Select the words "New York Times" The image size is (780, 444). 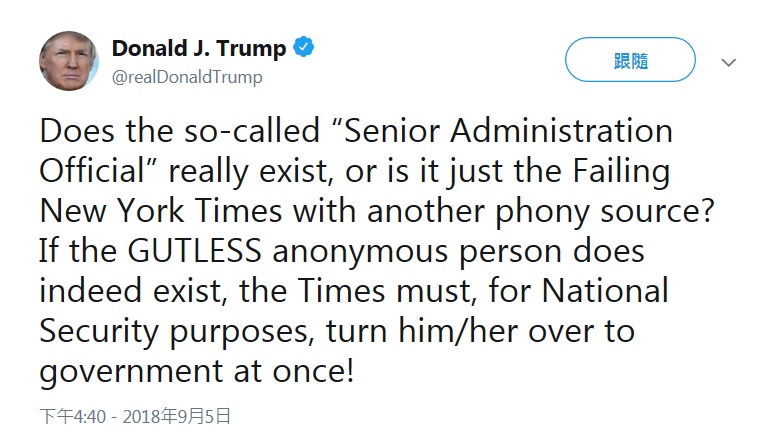coord(161,211)
